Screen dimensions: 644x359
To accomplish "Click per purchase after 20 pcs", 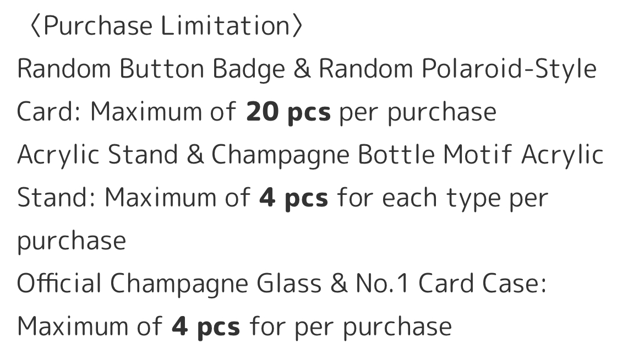I will pyautogui.click(x=418, y=113).
